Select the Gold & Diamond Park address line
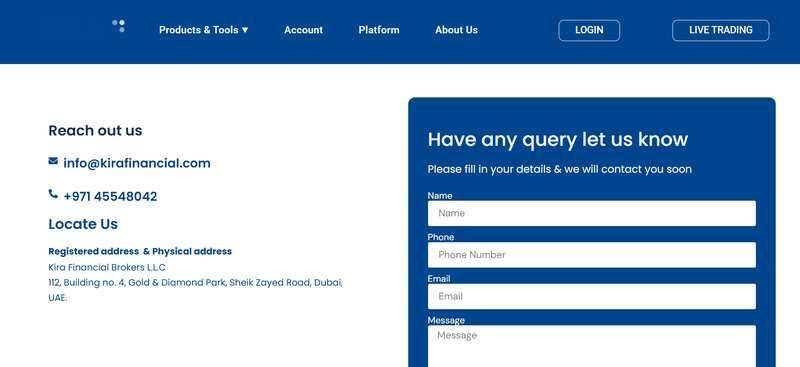This screenshot has height=367, width=800. tap(196, 290)
